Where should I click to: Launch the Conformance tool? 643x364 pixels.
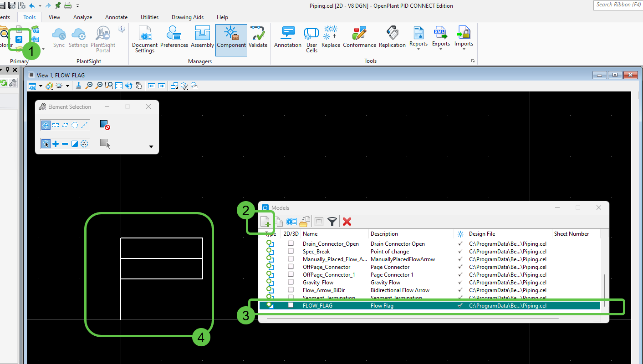(359, 36)
